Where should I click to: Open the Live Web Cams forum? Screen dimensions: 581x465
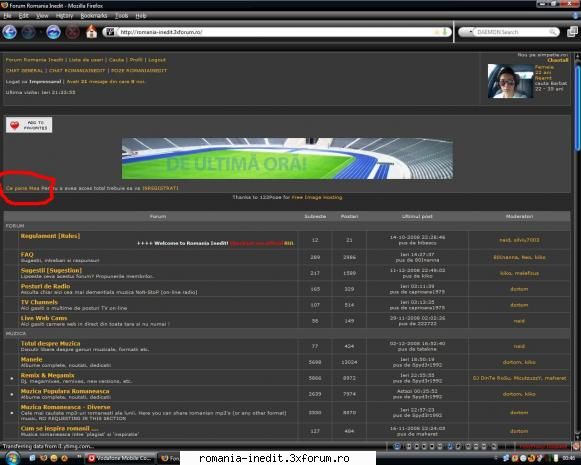(x=44, y=318)
